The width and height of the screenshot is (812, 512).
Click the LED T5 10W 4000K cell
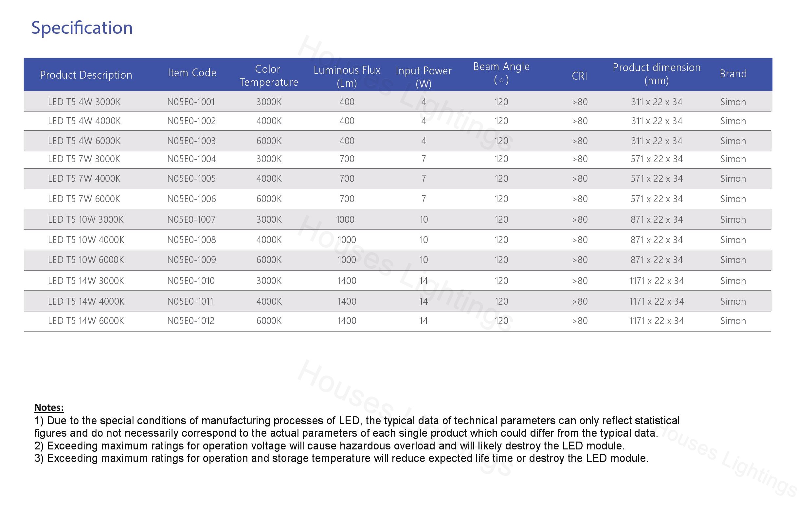click(x=86, y=240)
